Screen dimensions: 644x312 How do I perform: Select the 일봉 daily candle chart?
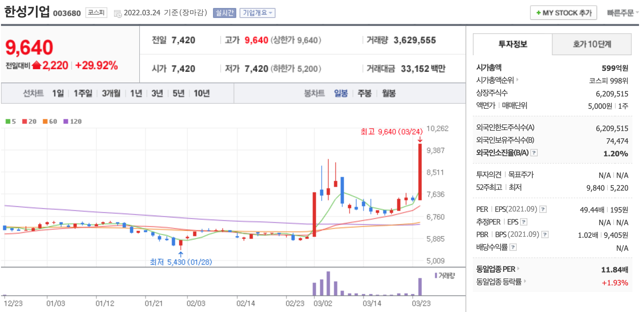[x=341, y=93]
